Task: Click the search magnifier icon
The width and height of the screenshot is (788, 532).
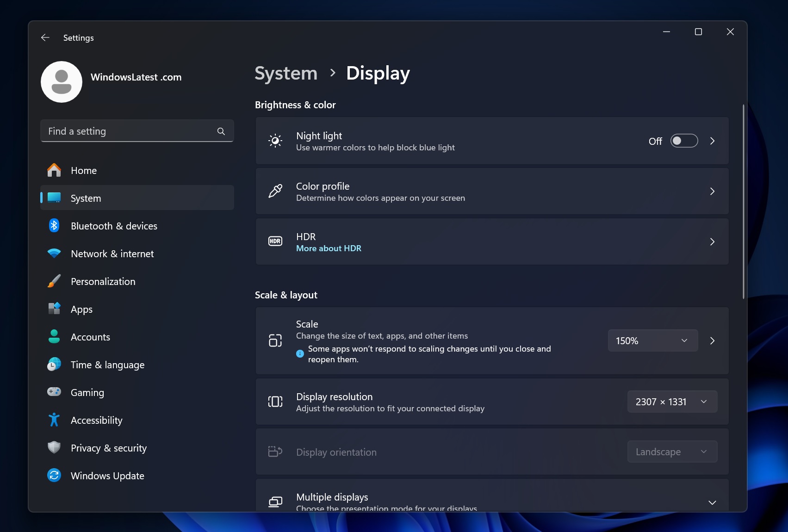Action: coord(221,131)
